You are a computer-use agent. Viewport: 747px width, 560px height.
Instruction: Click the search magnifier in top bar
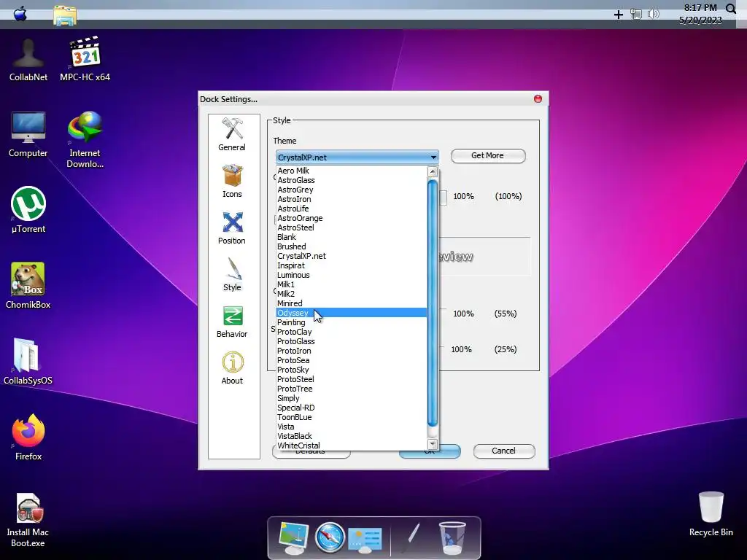click(x=731, y=9)
